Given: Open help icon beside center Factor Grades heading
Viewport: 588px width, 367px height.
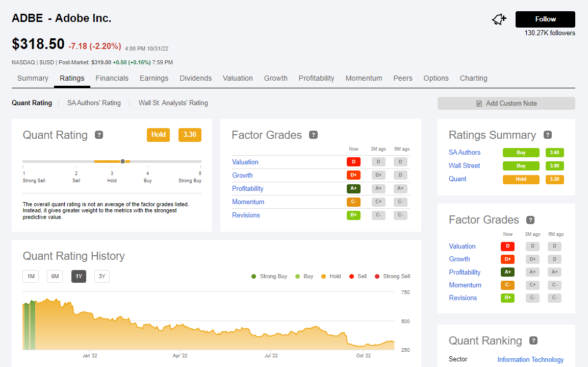Looking at the screenshot, I should (314, 135).
